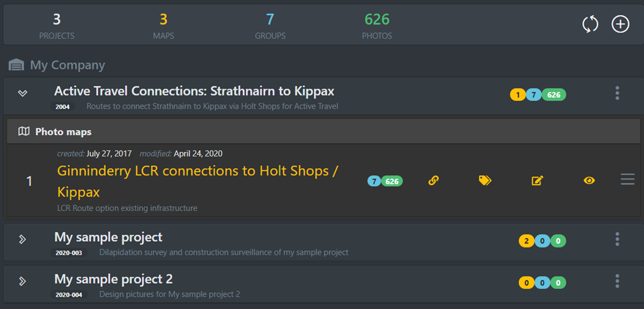
Task: Toggle visibility eye icon for Ginninderry map
Action: [589, 181]
